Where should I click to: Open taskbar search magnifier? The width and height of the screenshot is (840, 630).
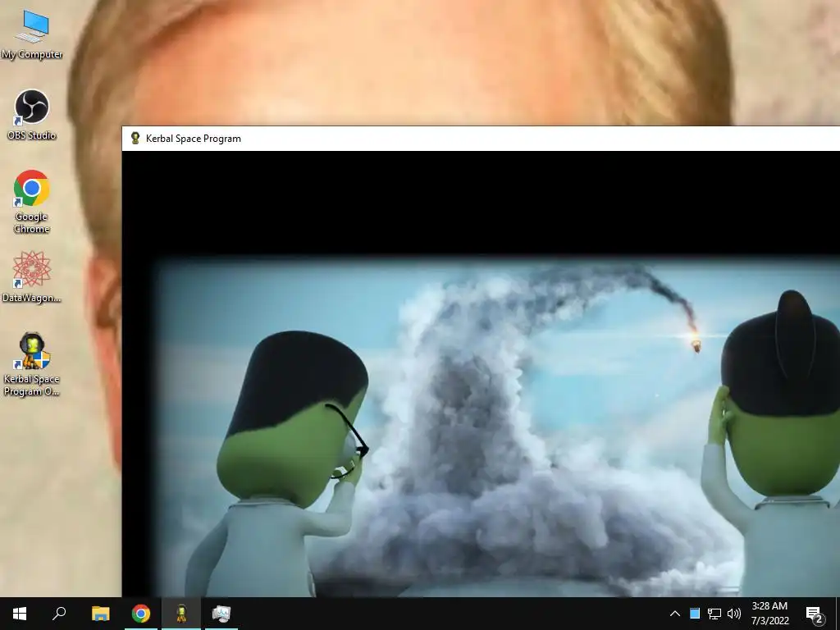pos(59,614)
